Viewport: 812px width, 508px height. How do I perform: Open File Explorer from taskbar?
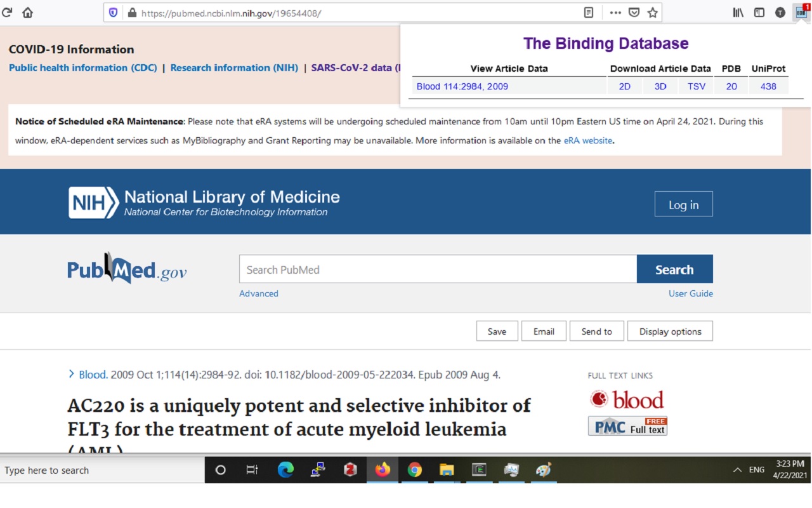tap(447, 470)
